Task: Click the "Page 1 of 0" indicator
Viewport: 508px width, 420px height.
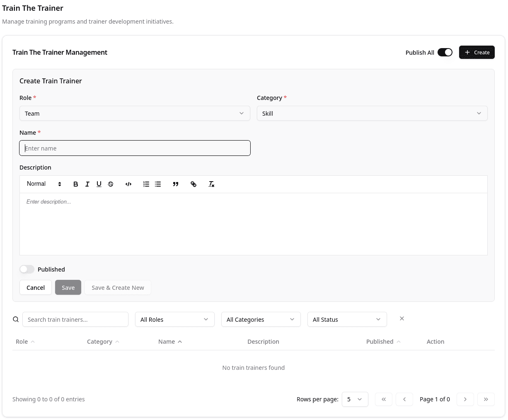Action: [435, 399]
